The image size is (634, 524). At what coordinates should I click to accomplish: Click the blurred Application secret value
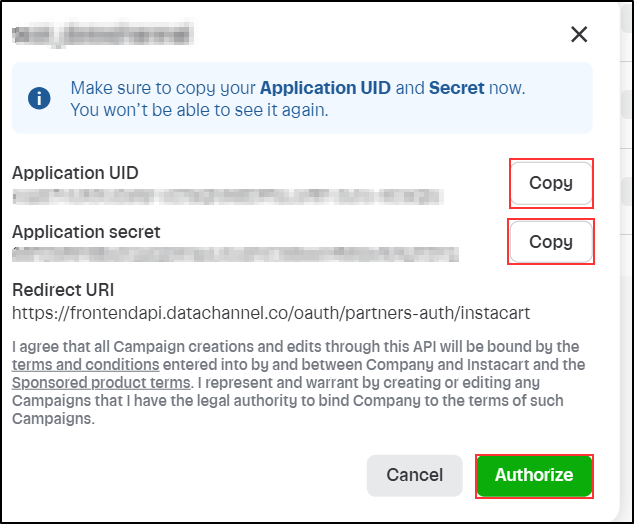235,255
